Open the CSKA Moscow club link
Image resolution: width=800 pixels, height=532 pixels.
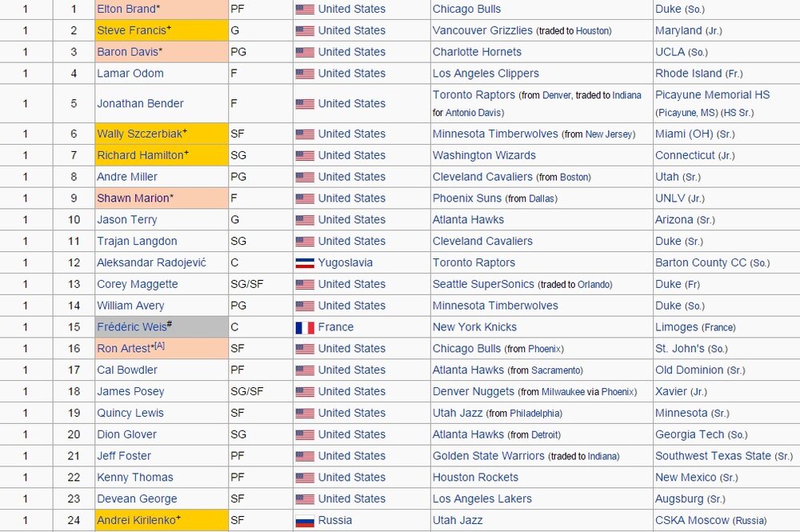[692, 520]
